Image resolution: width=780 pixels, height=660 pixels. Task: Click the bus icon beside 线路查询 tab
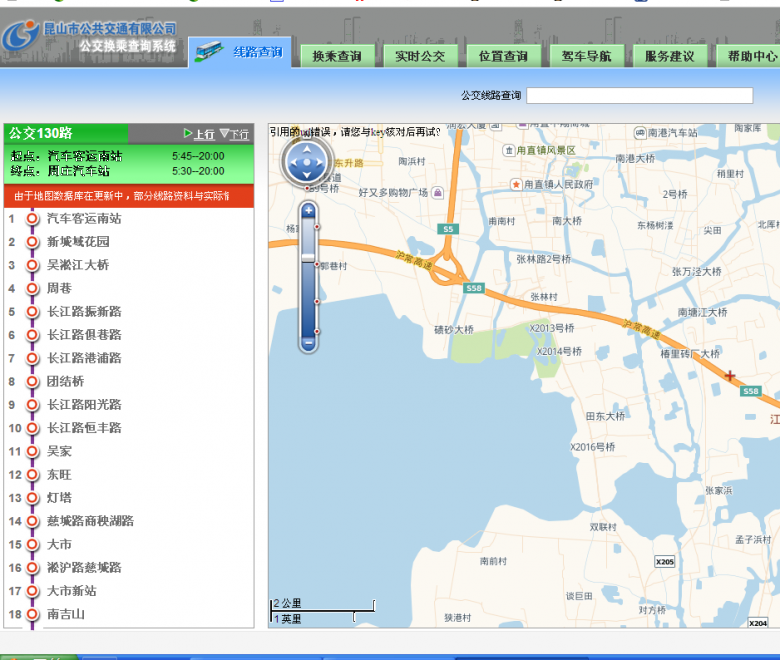click(x=209, y=51)
